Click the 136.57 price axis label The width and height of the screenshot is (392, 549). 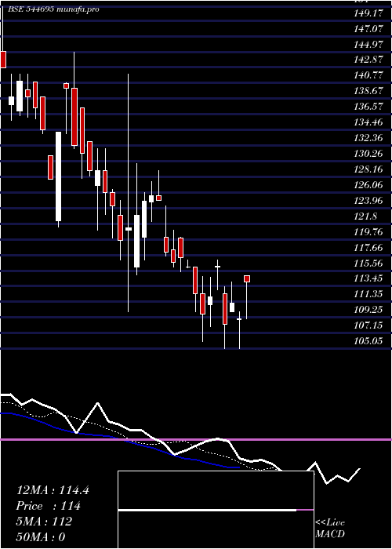click(x=368, y=106)
